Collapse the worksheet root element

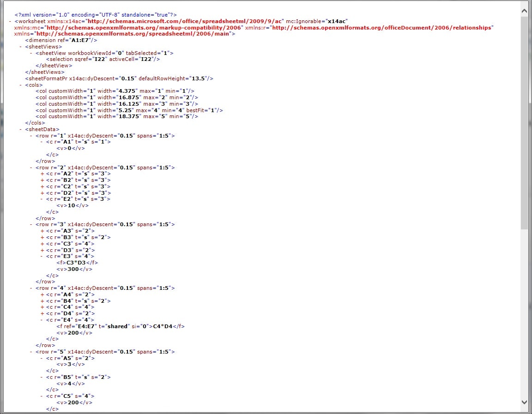tap(11, 21)
